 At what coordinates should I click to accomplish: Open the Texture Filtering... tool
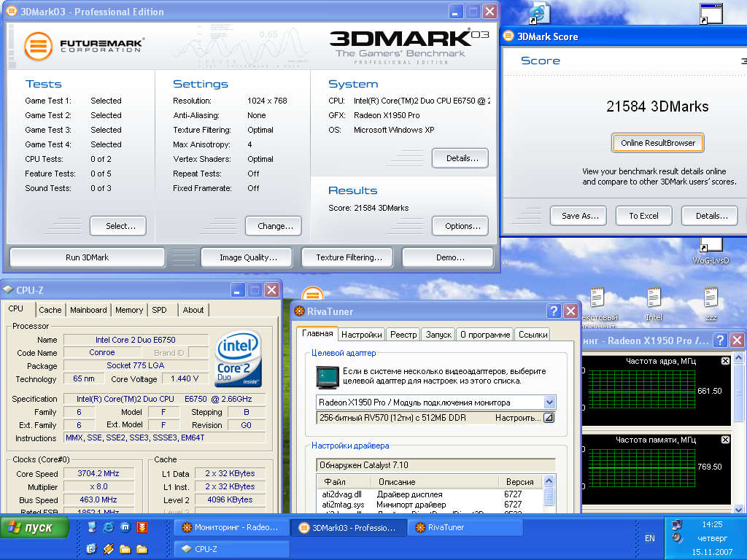[347, 257]
